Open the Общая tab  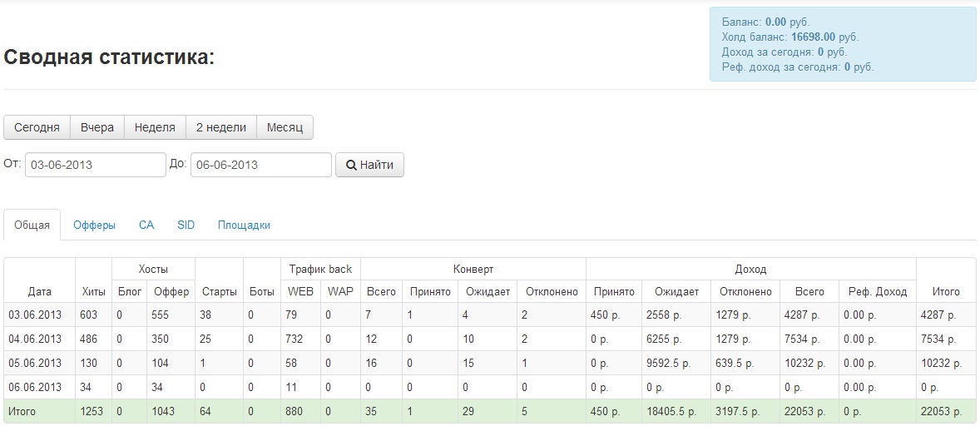click(x=32, y=225)
